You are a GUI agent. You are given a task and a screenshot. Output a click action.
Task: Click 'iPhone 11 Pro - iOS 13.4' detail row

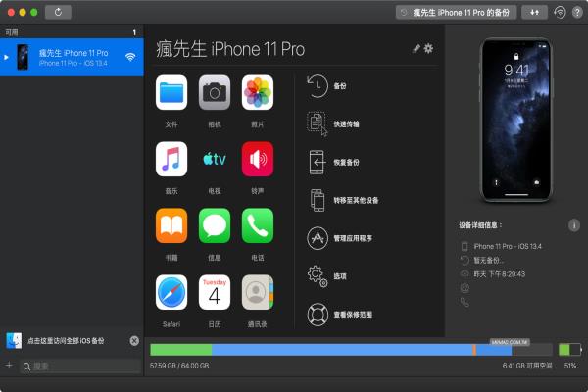502,246
